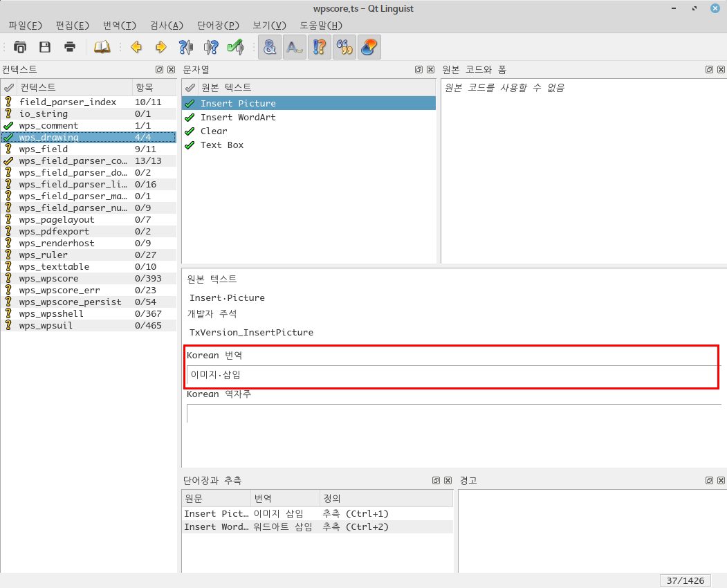Toggle surrounding whitespace validation icon
The height and width of the screenshot is (588, 727).
[295, 47]
